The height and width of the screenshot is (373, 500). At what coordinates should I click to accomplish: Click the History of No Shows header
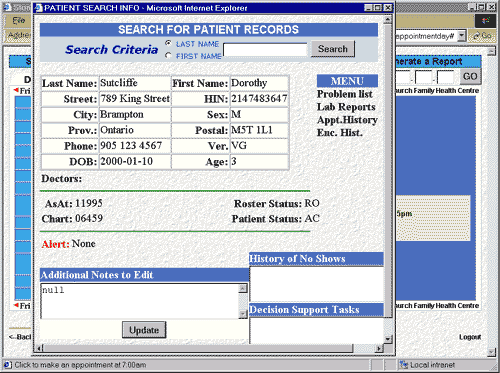[x=316, y=259]
